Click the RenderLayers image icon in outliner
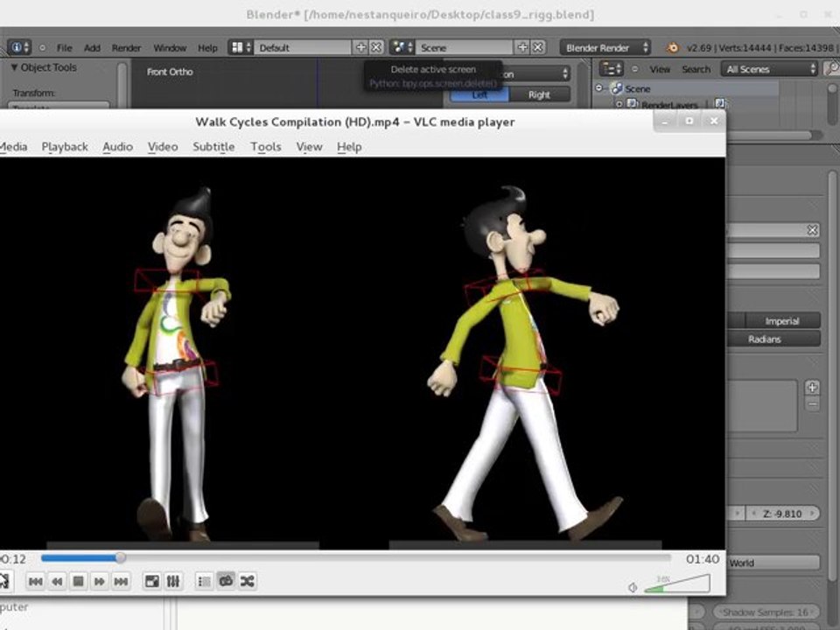 click(720, 104)
